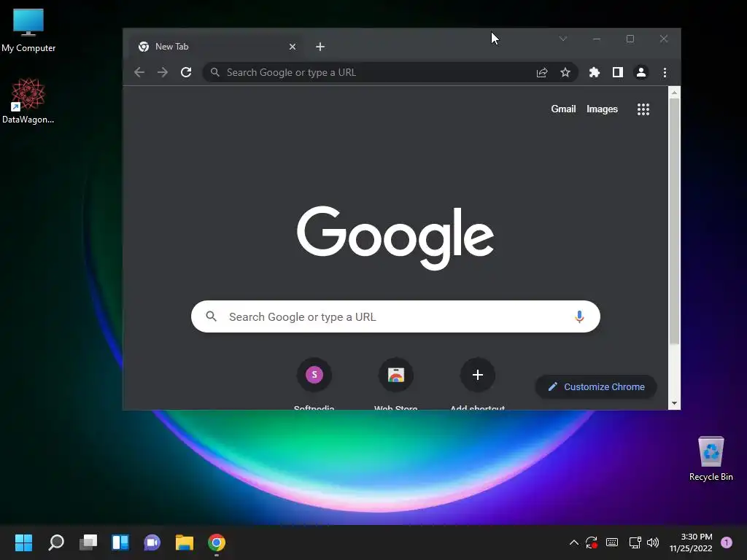The height and width of the screenshot is (560, 747).
Task: Open the volume speaker tray icon
Action: (x=653, y=542)
